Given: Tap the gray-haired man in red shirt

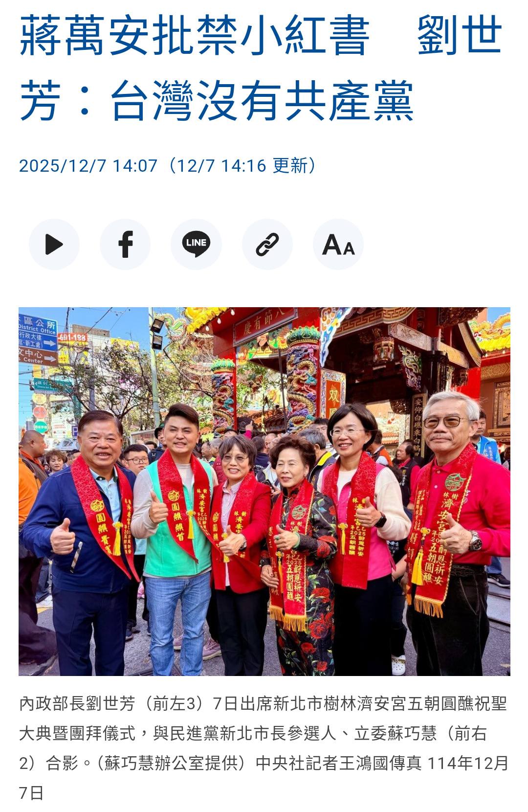Looking at the screenshot, I should pos(457,533).
